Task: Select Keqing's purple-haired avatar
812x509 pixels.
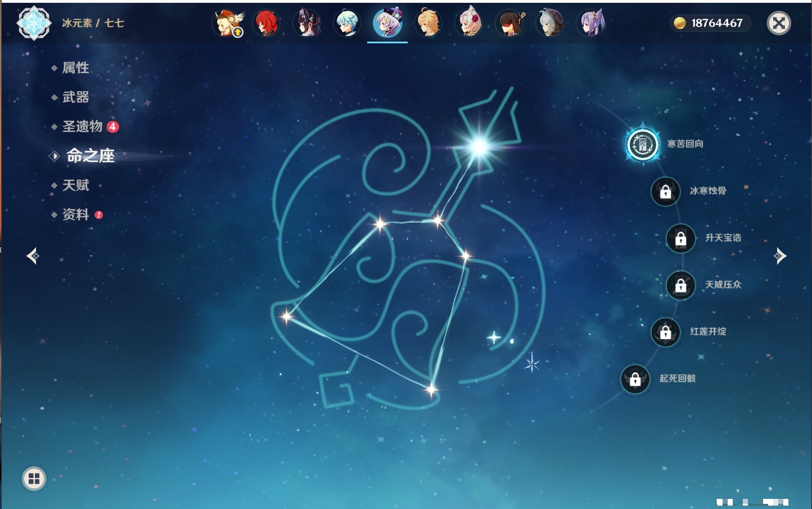Action: pyautogui.click(x=591, y=23)
